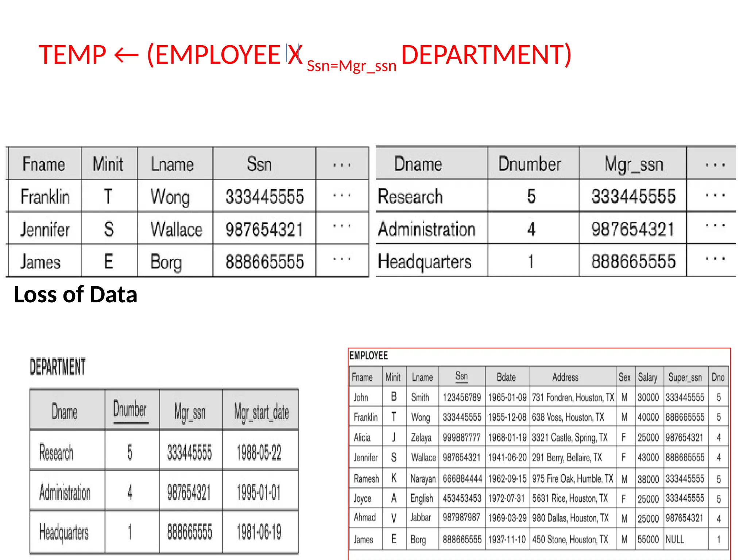Screen dimensions: 747x560
Task: Select '450 Stone, Houston, TX' address
Action: pos(570,539)
